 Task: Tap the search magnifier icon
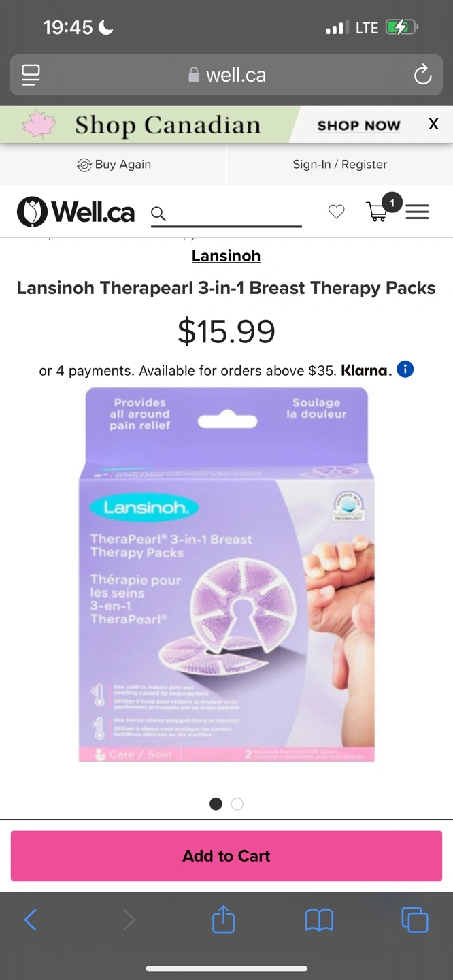(158, 214)
